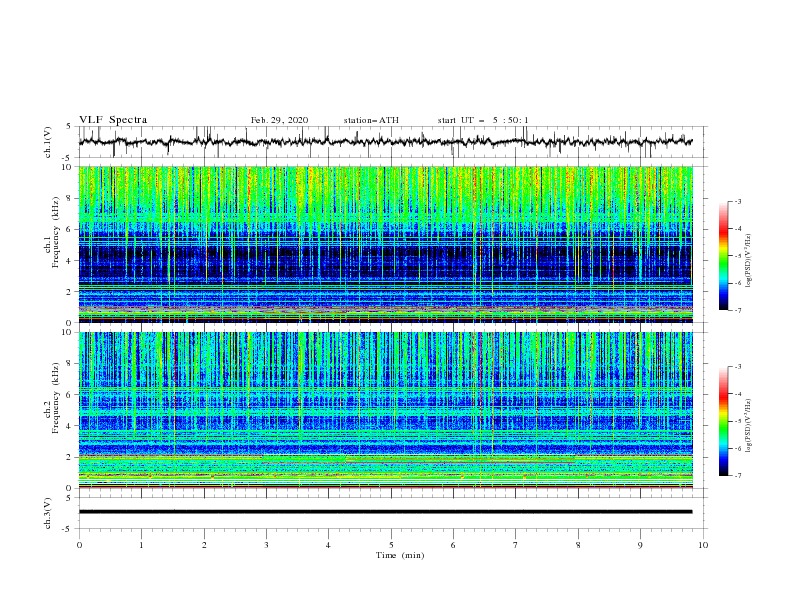
Task: Click the ch.1 spectrogram color scale bar
Action: point(723,255)
